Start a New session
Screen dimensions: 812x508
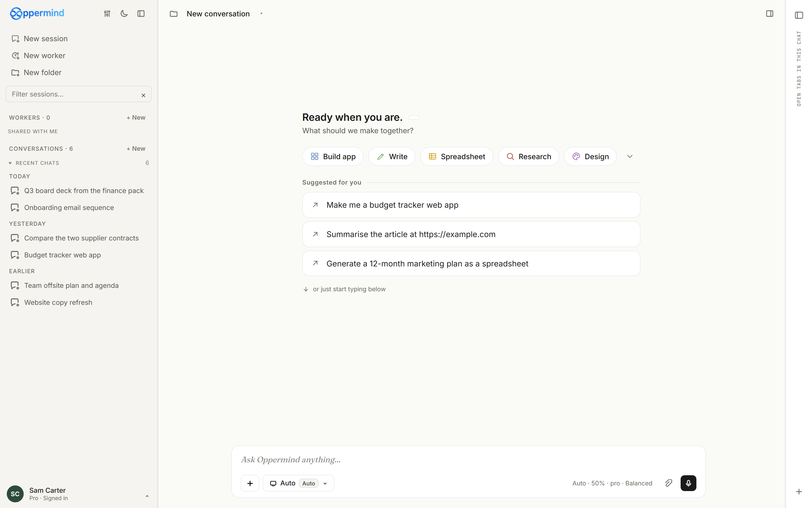[x=45, y=39]
